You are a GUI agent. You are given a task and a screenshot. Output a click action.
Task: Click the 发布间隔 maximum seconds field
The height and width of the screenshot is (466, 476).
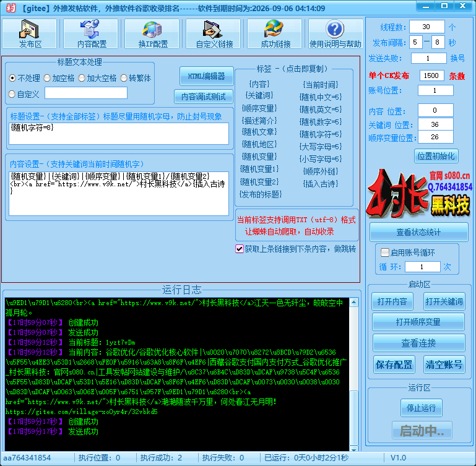pos(438,42)
